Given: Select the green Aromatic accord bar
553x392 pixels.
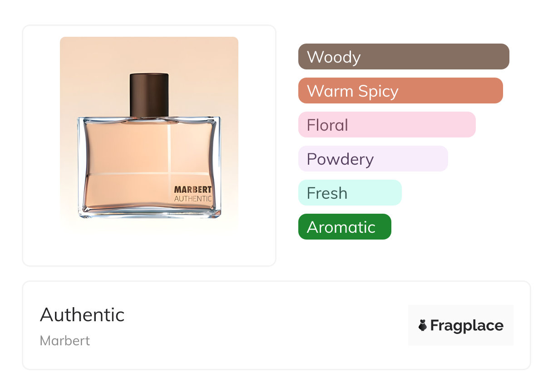Looking at the screenshot, I should (x=344, y=227).
